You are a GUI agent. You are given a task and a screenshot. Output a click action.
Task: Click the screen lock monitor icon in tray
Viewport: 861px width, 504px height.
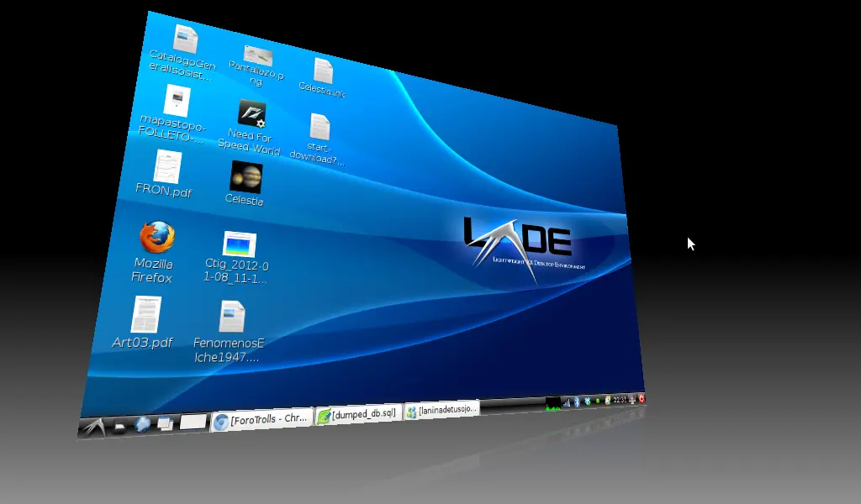pyautogui.click(x=632, y=399)
